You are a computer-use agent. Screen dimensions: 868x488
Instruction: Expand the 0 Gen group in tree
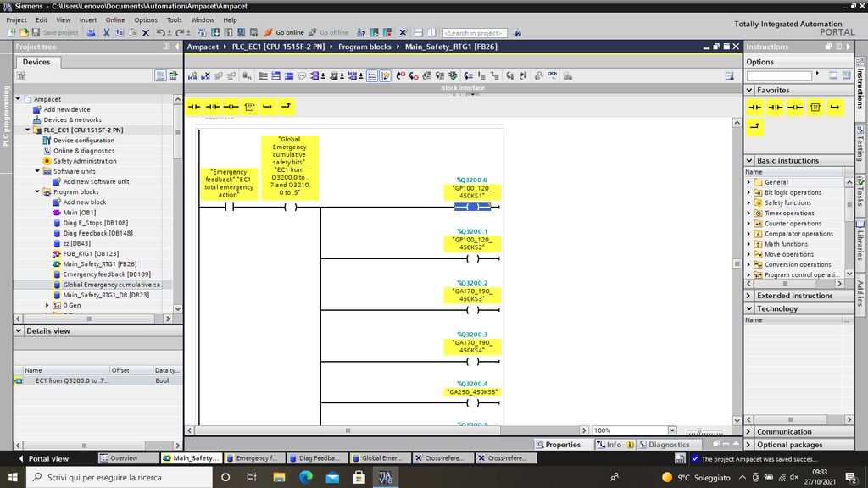click(x=47, y=305)
